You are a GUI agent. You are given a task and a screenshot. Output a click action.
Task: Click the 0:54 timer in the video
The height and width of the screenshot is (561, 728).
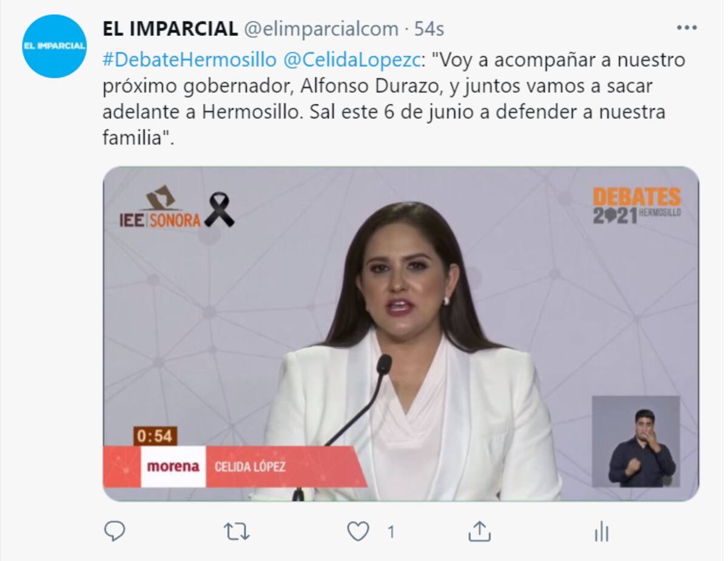pyautogui.click(x=155, y=436)
